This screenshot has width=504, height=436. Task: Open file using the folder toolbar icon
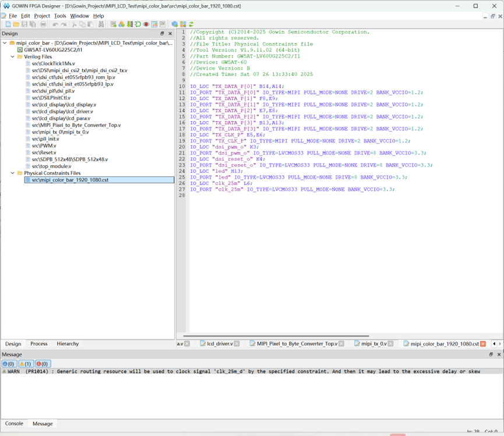point(16,24)
